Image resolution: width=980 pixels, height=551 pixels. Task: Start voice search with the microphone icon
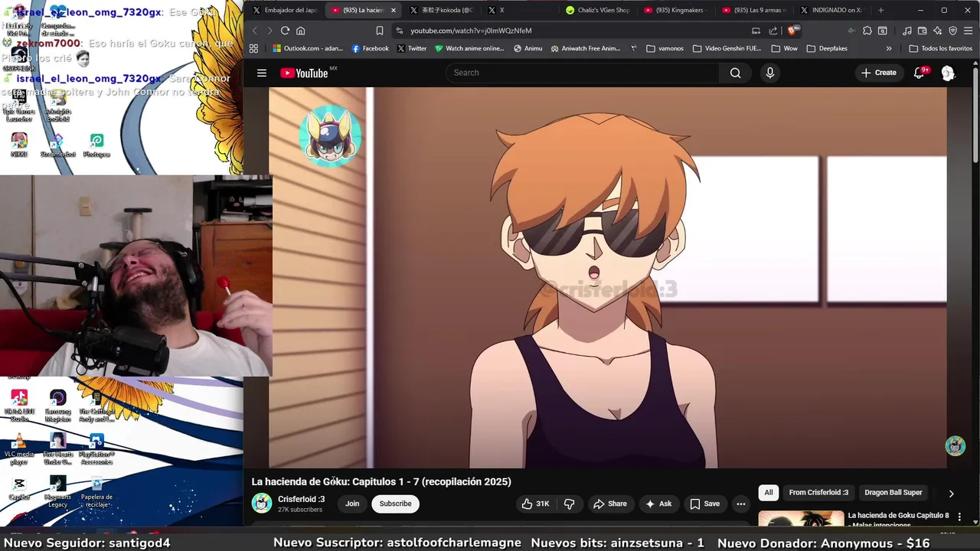point(770,73)
